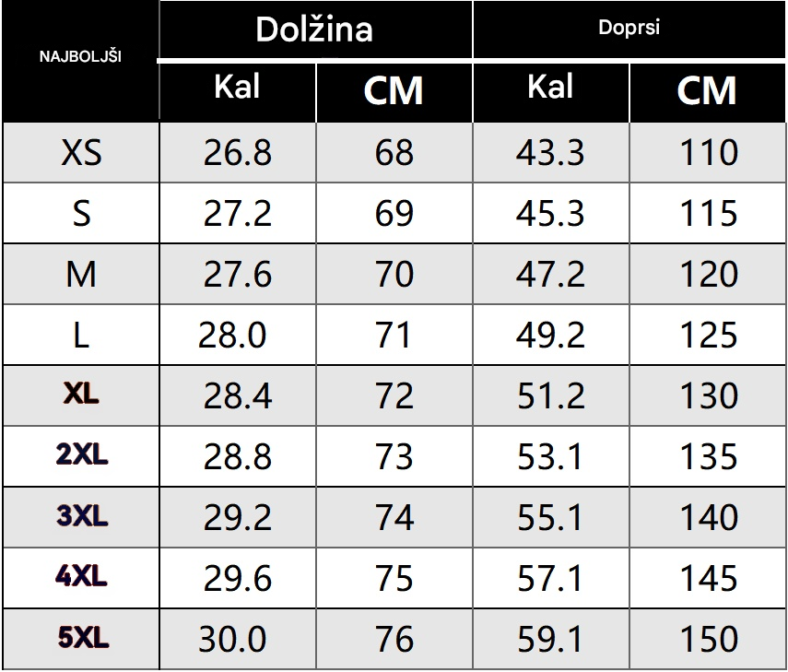
Task: Select the XL size label
Action: coord(81,395)
